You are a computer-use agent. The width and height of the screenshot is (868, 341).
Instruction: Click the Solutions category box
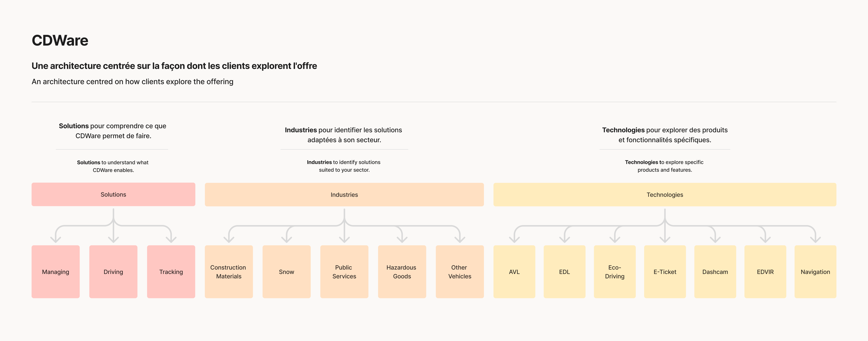pyautogui.click(x=113, y=194)
